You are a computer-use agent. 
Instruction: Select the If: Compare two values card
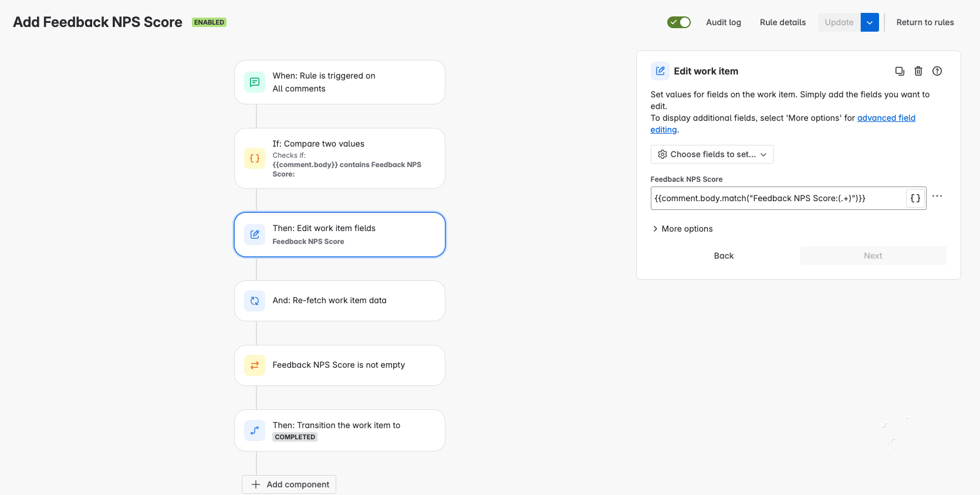[x=340, y=158]
